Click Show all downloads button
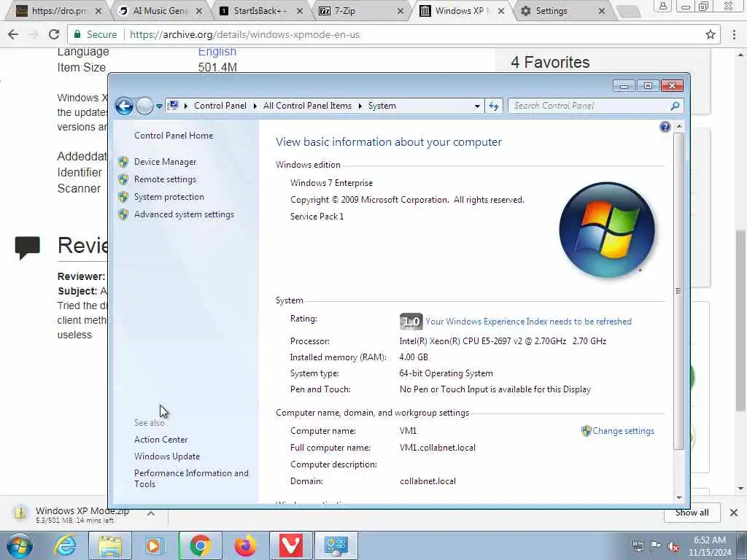747x560 pixels. point(692,513)
